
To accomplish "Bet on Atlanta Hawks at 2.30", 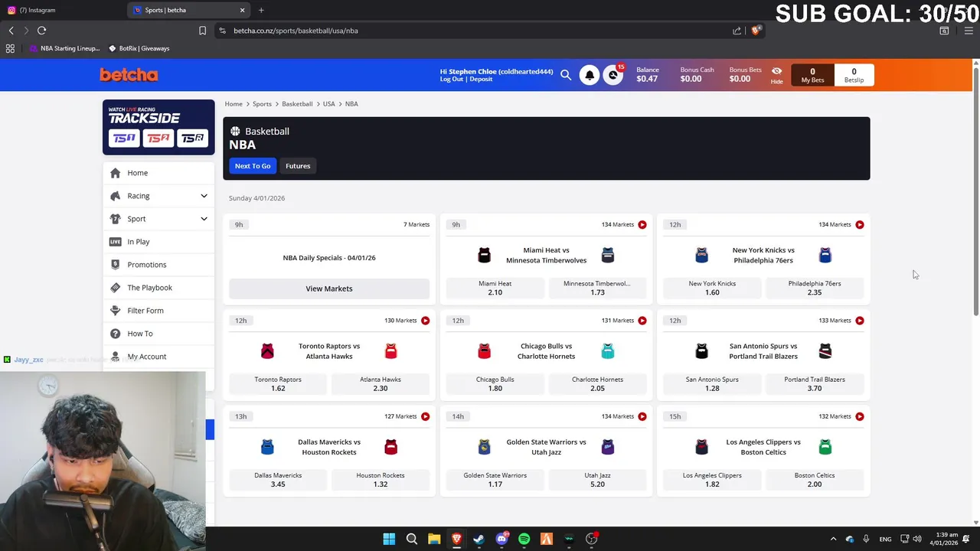I will (x=381, y=383).
